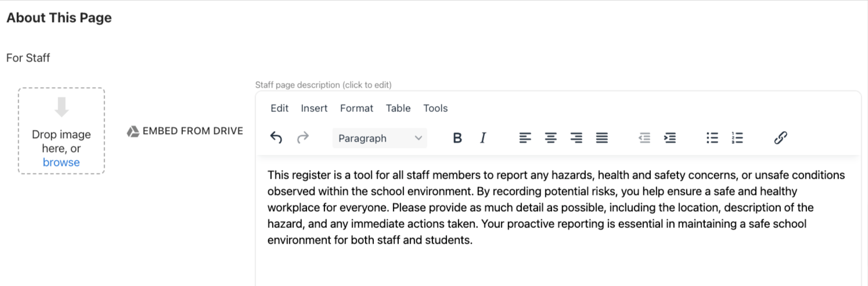Click the browse link to upload image
Viewport: 868px width, 286px height.
(61, 162)
